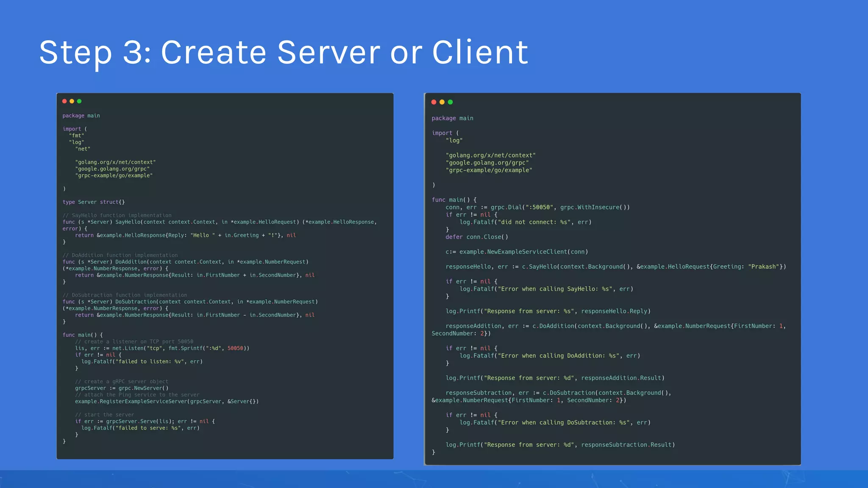Viewport: 868px width, 488px height.
Task: Click the 'did not connect: %s' log line
Action: 526,222
